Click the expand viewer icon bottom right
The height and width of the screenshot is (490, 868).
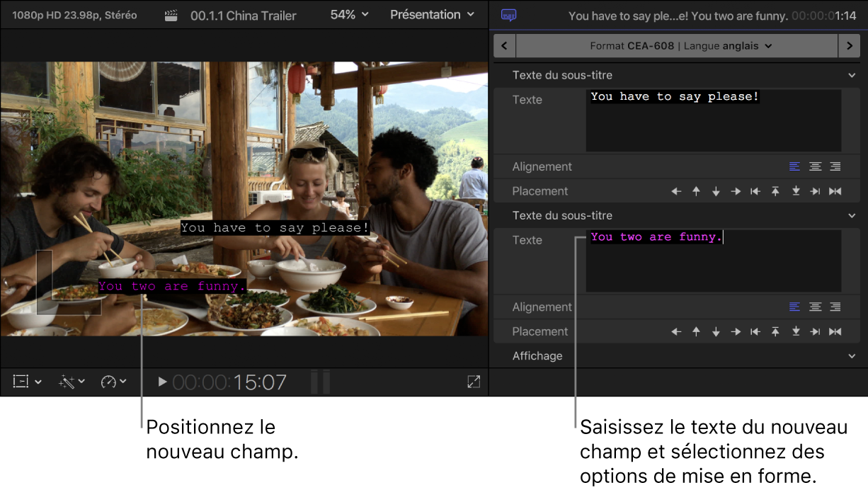(x=473, y=382)
